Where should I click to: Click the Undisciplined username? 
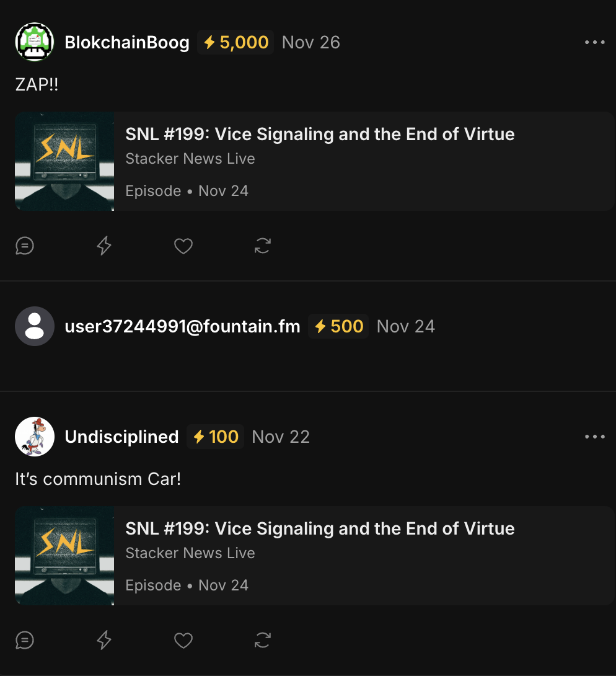[121, 437]
